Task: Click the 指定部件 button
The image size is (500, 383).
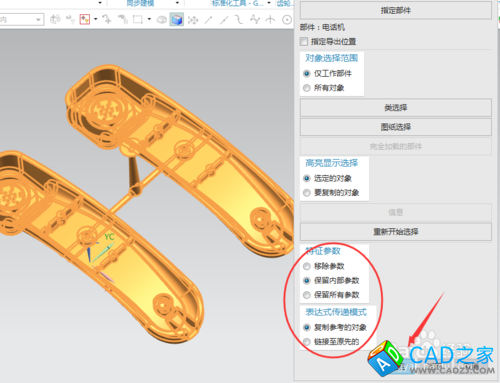Action: (396, 10)
